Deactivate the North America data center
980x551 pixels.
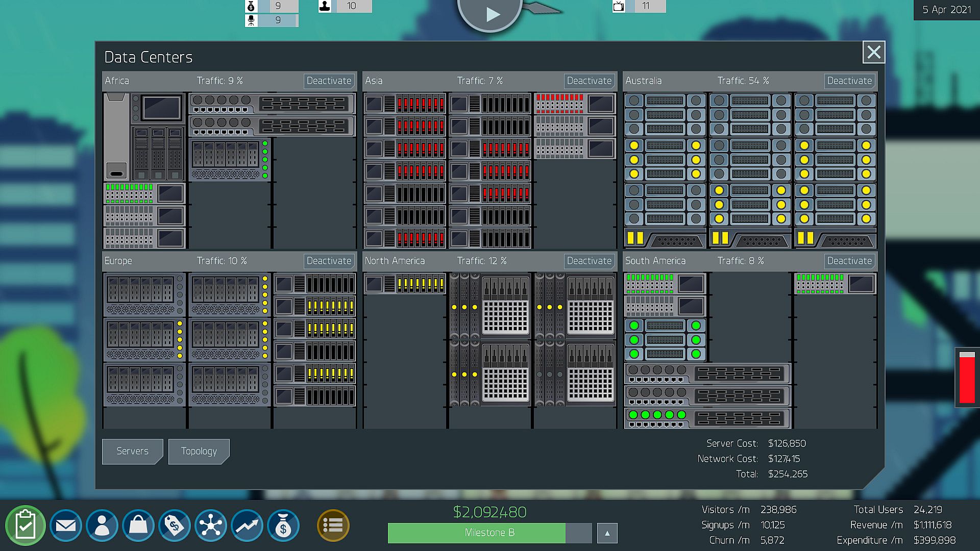(x=589, y=261)
